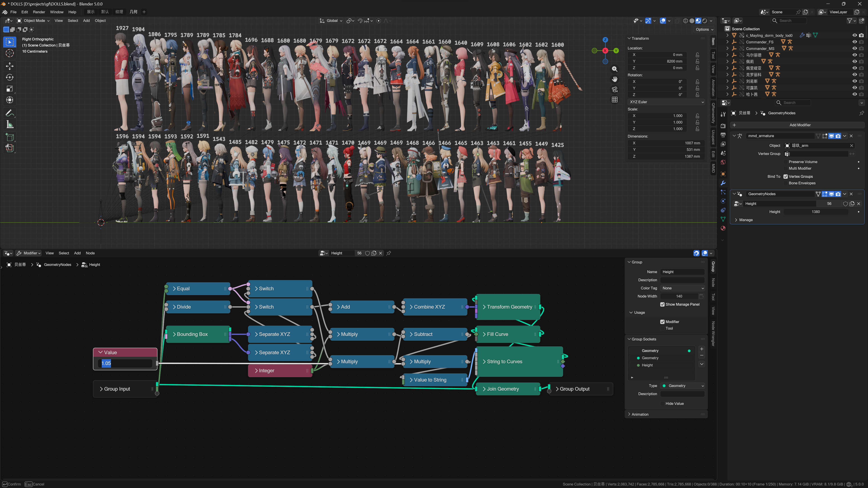Viewport: 868px width, 488px height.
Task: Open the Output properties tab
Action: click(723, 135)
